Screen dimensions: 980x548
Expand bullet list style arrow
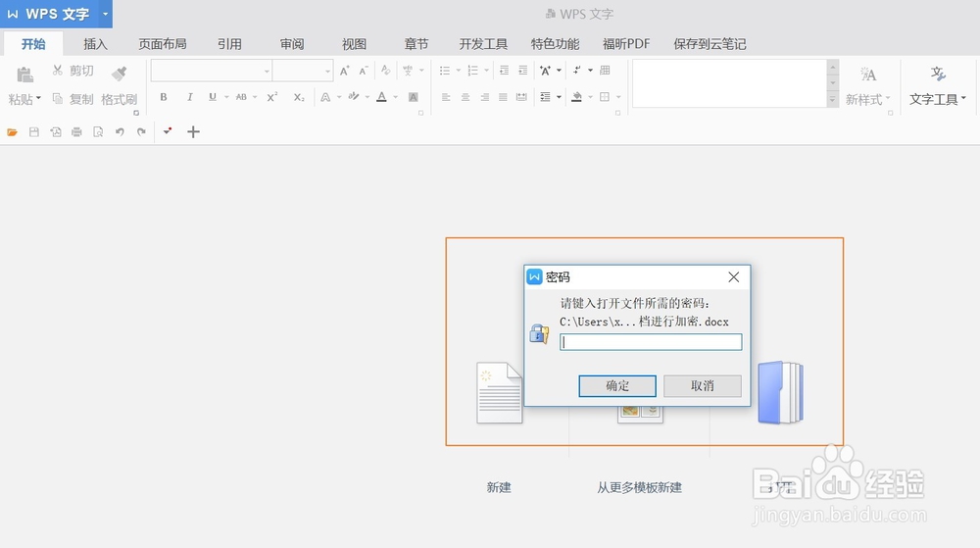458,71
